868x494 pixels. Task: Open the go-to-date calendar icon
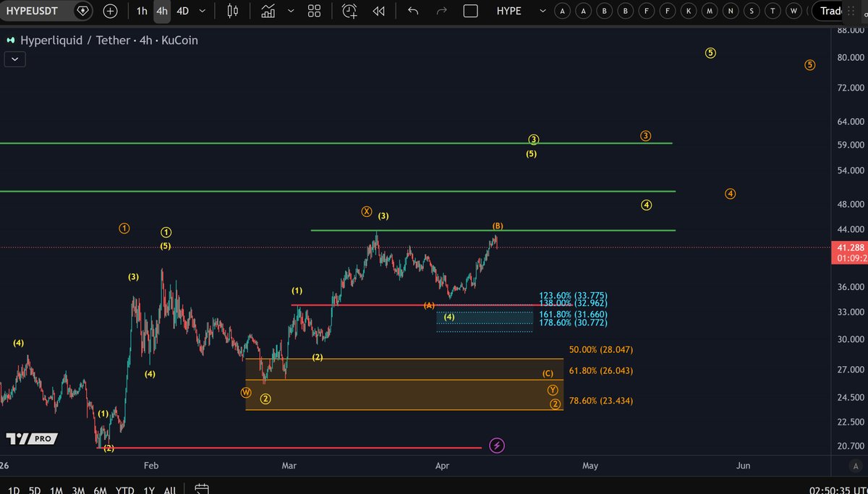coord(202,490)
